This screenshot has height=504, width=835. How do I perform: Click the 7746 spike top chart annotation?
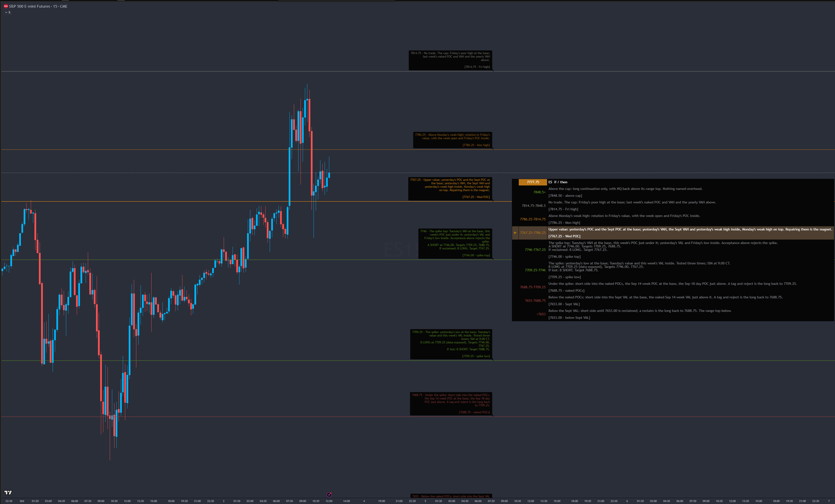[455, 244]
